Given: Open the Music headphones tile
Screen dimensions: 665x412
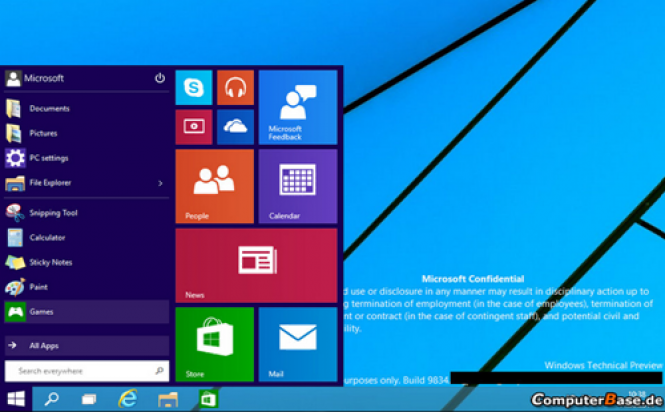Looking at the screenshot, I should (x=235, y=87).
